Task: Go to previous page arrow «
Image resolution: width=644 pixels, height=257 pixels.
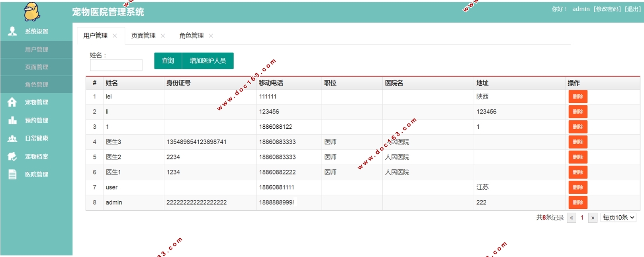Action: 572,218
